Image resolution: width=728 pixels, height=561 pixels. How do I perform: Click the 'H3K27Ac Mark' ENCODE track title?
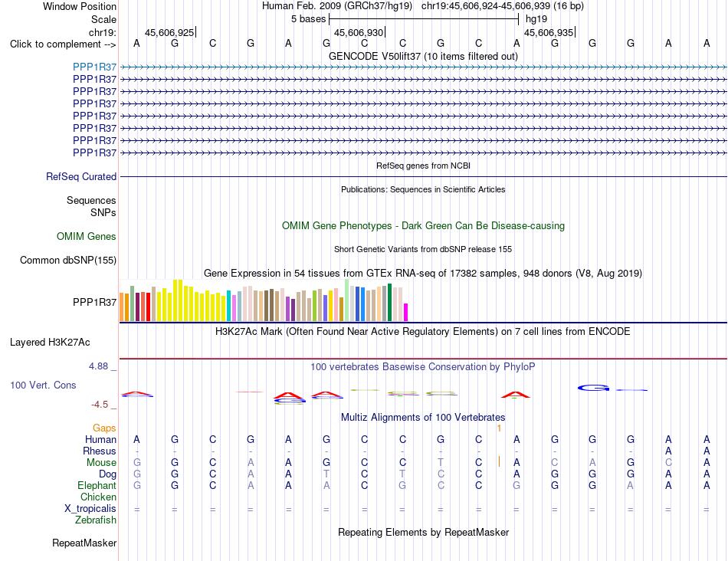pos(423,332)
